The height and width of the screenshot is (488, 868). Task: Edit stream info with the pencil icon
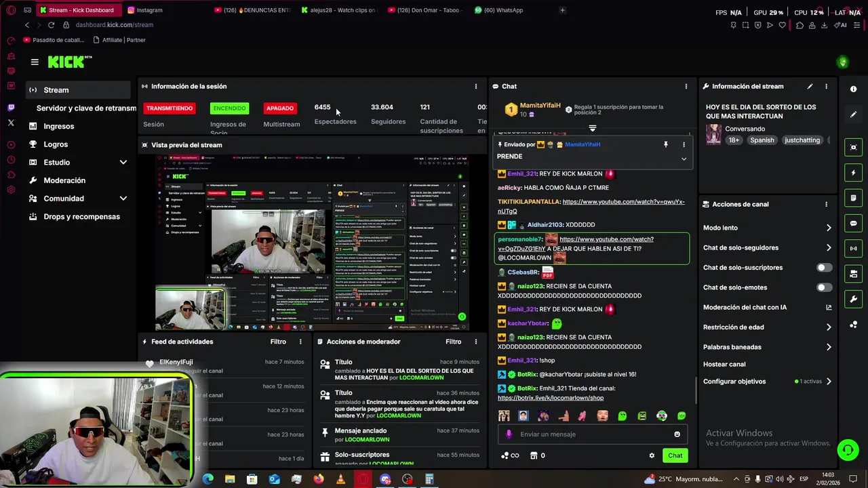tap(810, 86)
